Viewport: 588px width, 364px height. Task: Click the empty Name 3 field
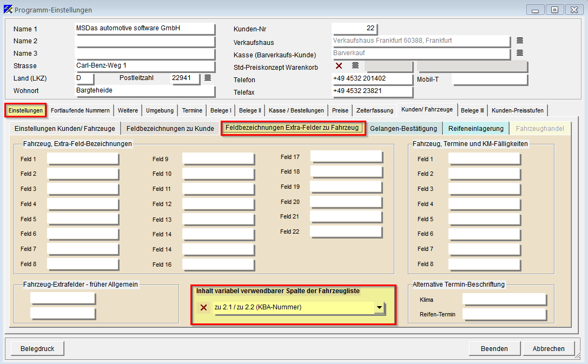pos(145,54)
